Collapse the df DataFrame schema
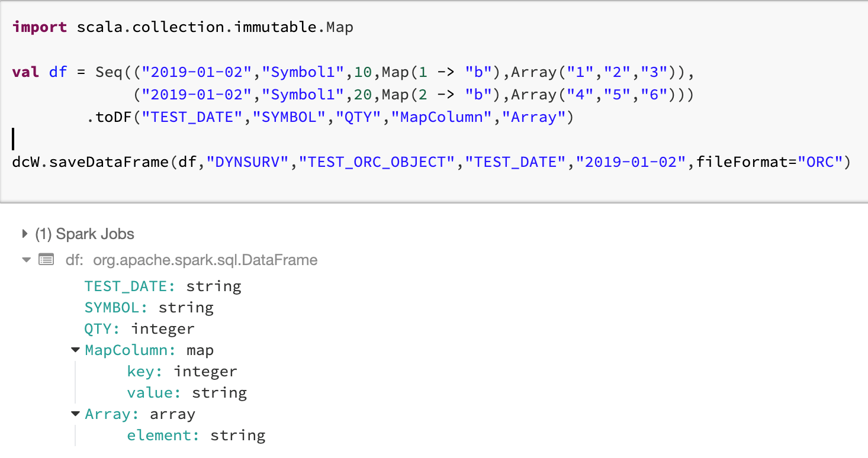 coord(26,260)
